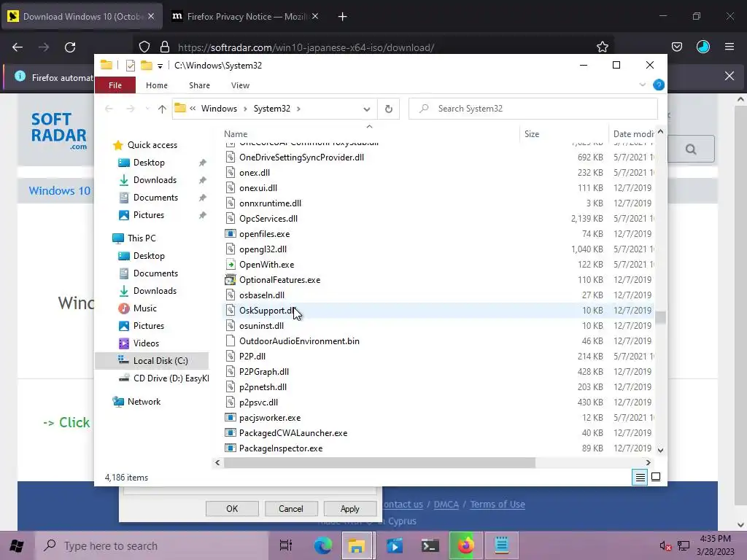The height and width of the screenshot is (560, 747).
Task: Click the OK button in dialog behind
Action: (232, 508)
